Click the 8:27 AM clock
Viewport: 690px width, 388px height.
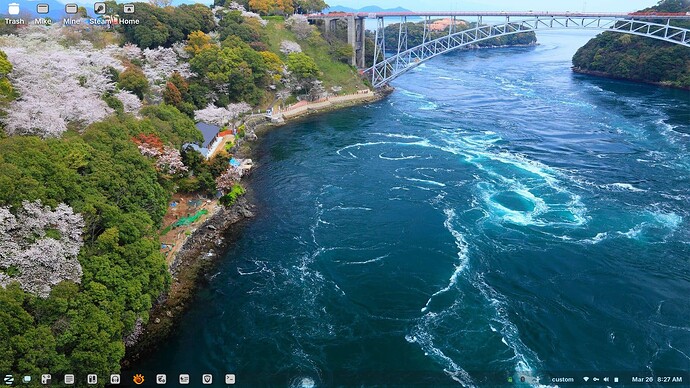(669, 379)
